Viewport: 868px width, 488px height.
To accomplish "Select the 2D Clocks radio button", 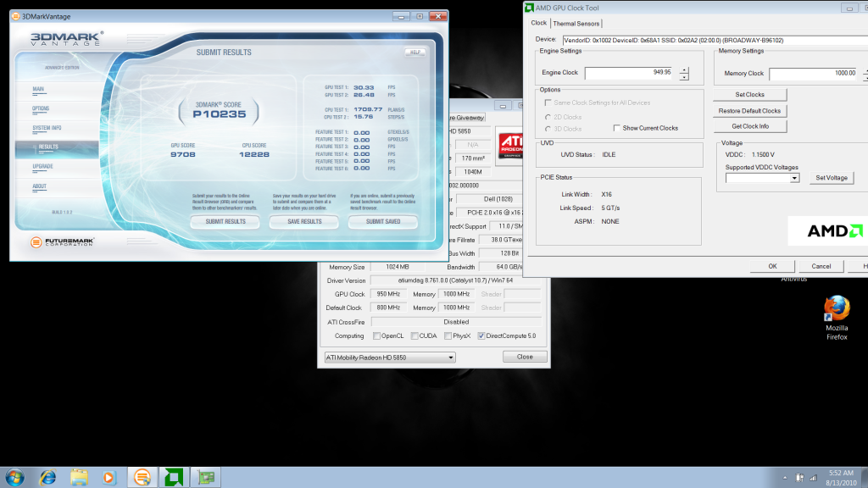I will 548,117.
